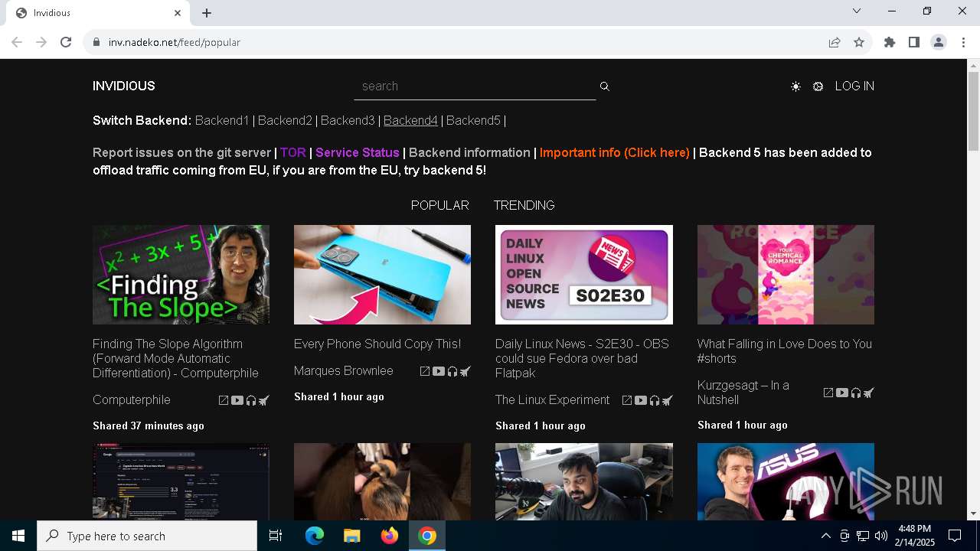Viewport: 980px width, 551px height.
Task: Open the Computerphile channel link
Action: coord(132,399)
